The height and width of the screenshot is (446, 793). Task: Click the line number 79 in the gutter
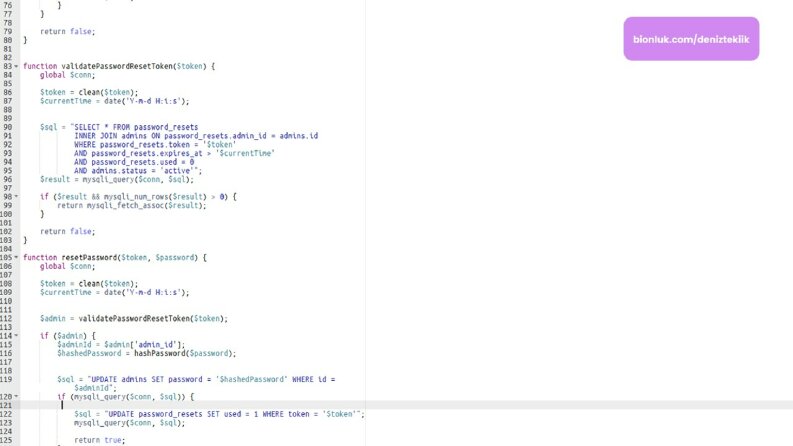pyautogui.click(x=8, y=31)
